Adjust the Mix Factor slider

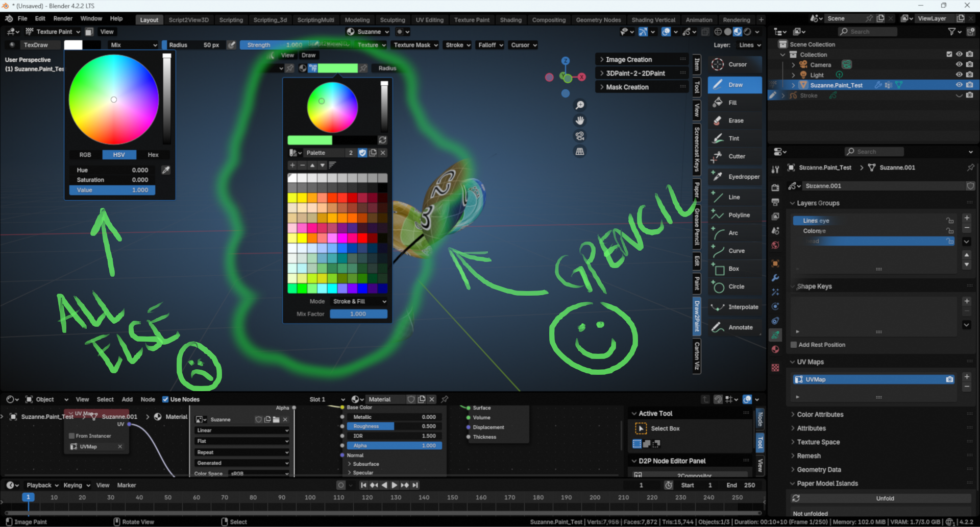358,314
